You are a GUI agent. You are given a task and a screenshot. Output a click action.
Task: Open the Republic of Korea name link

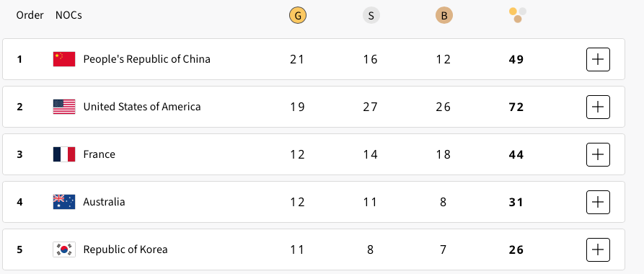[125, 249]
